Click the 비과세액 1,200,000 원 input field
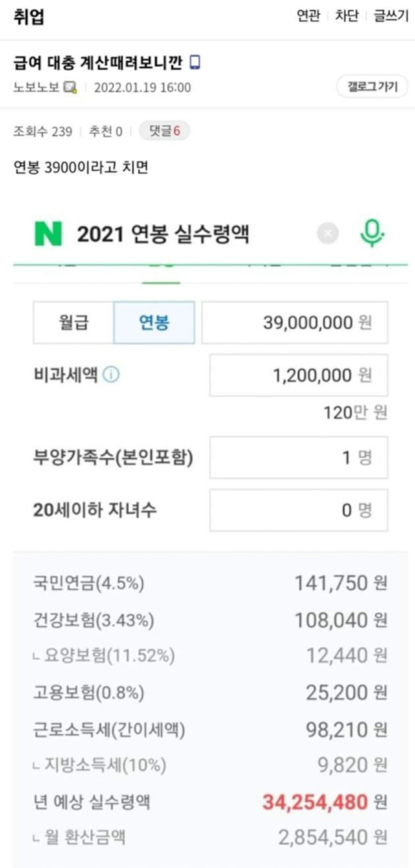Image resolution: width=415 pixels, height=868 pixels. pos(298,375)
